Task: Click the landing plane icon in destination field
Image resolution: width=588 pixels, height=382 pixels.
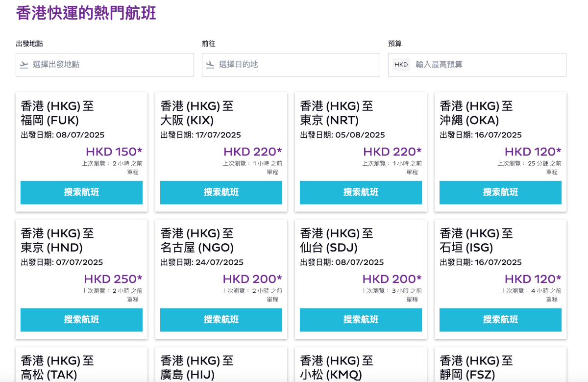Action: (210, 65)
